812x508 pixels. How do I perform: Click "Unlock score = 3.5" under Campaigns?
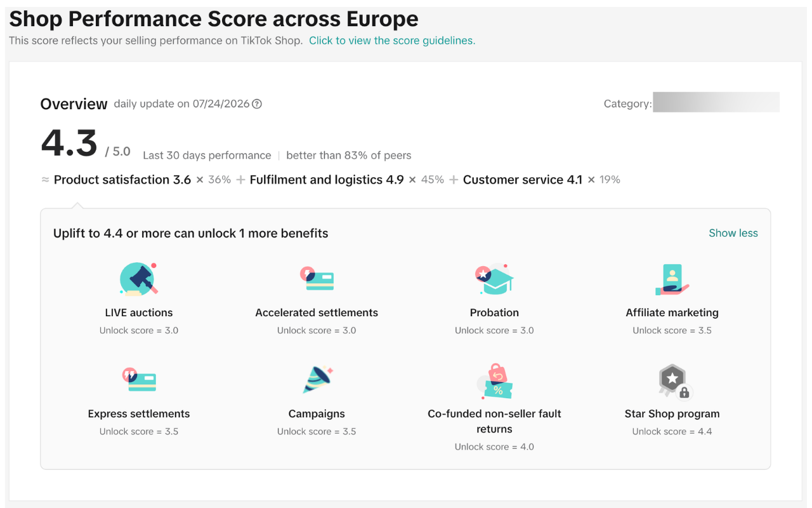317,431
